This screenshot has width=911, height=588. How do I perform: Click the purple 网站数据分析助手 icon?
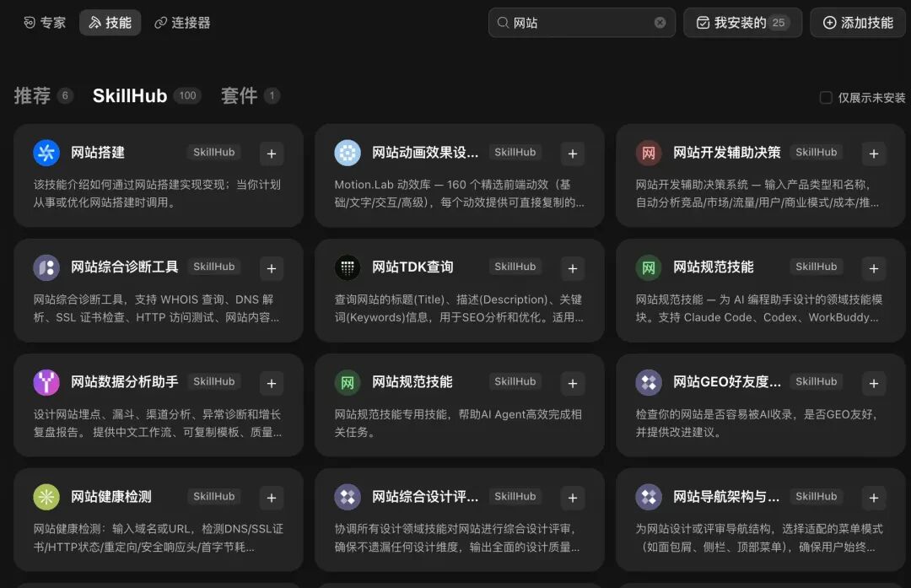[46, 382]
